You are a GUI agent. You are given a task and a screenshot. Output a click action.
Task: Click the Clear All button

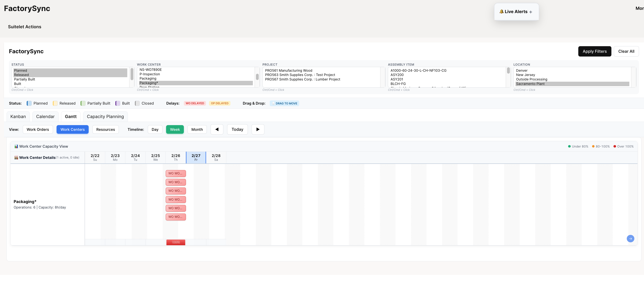[626, 51]
